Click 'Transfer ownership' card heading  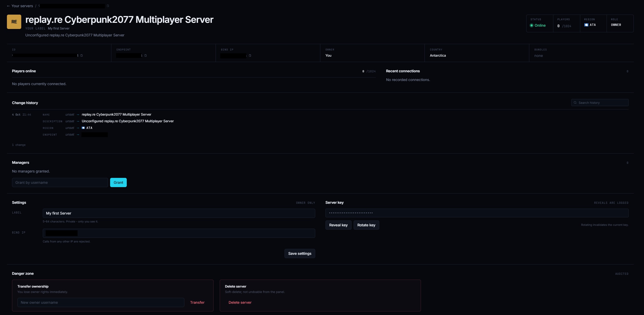point(33,286)
